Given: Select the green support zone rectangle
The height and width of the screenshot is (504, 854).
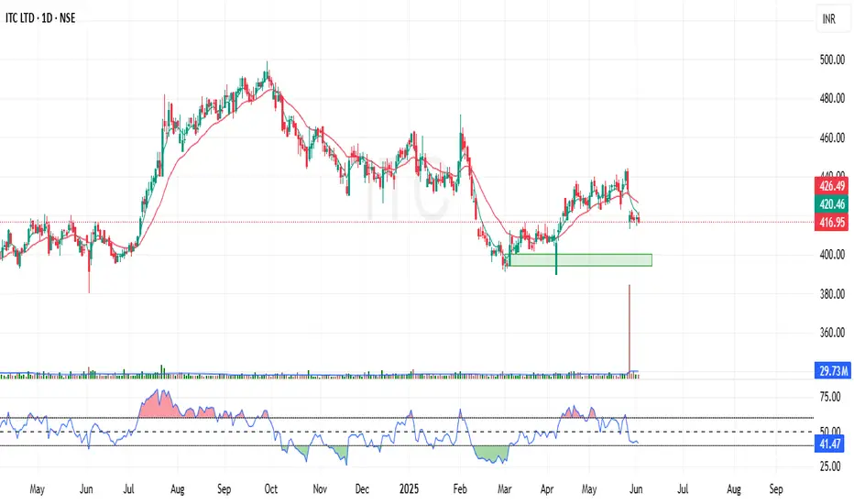Looking at the screenshot, I should click(581, 260).
